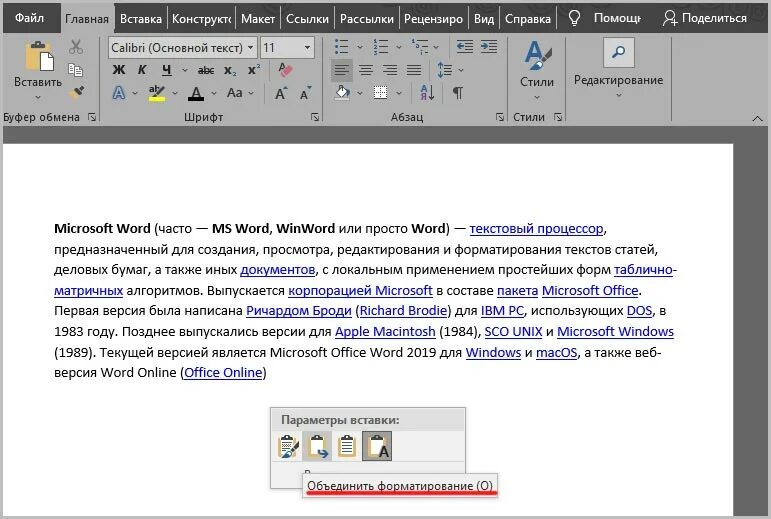Viewport: 771px width, 519px height.
Task: Choose keep text only paste option
Action: 377,446
